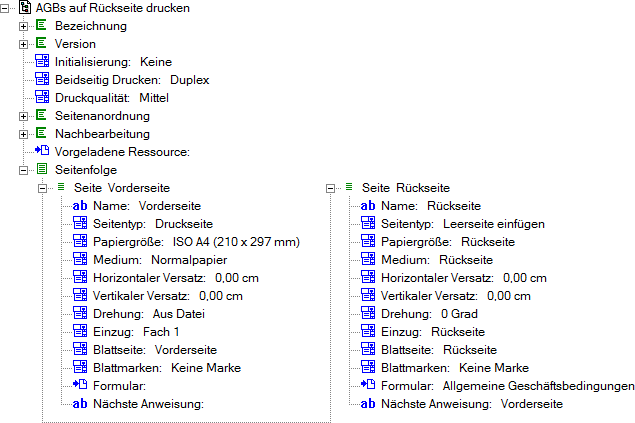Click the icon beside Papiergröße ISO A4
635x423 pixels.
click(80, 242)
